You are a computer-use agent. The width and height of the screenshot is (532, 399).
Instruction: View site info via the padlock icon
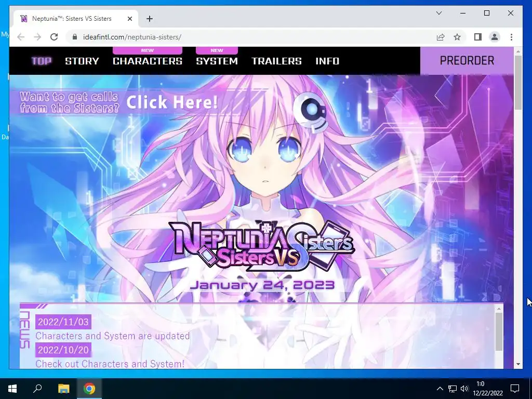tap(75, 37)
